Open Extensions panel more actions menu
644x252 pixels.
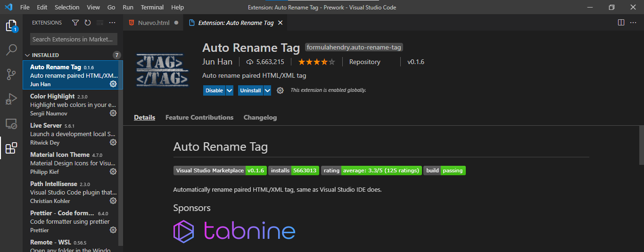coord(112,23)
